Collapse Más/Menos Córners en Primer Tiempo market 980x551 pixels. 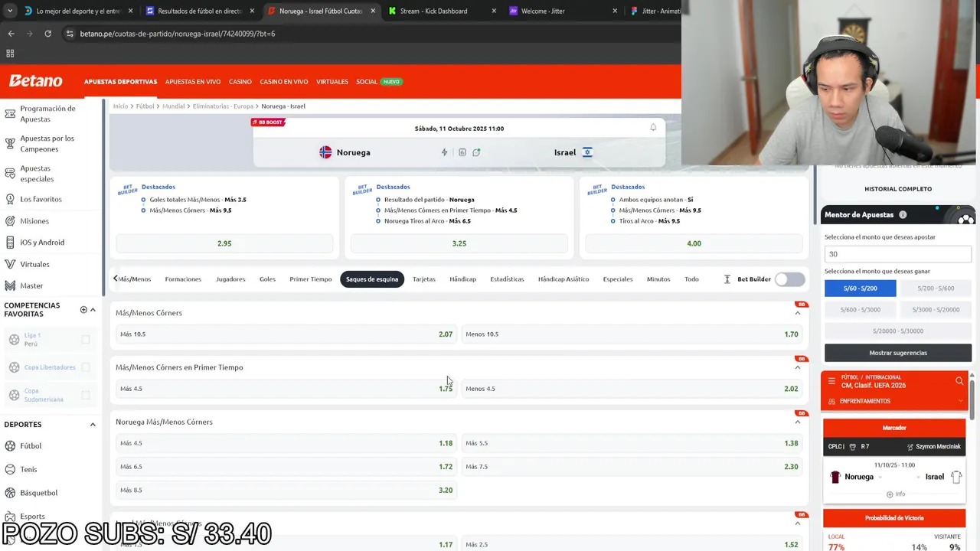(798, 367)
